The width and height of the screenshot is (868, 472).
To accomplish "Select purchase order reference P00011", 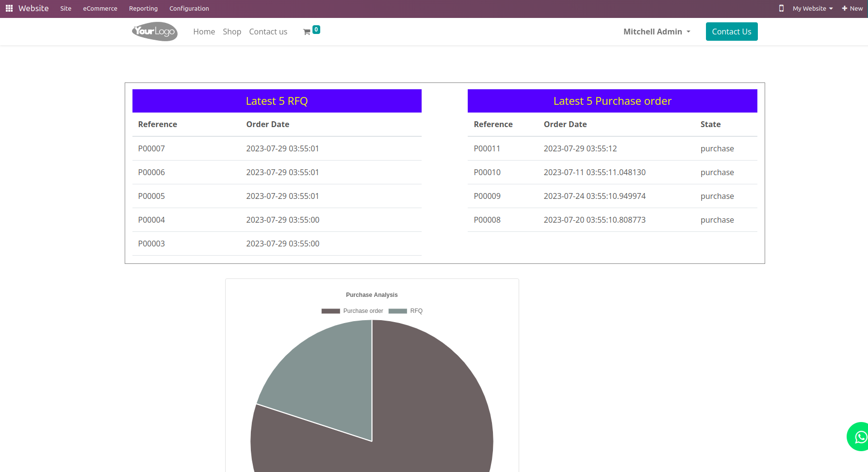I will [487, 148].
